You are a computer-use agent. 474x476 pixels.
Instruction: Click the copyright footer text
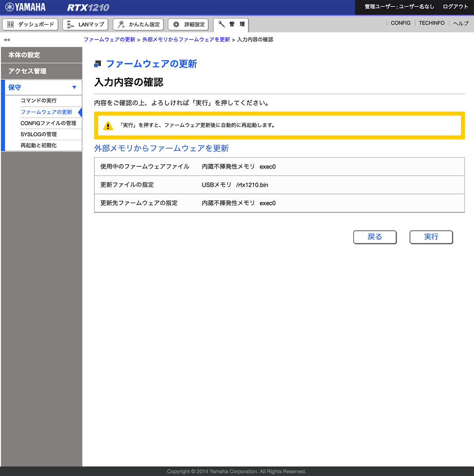pos(237,471)
